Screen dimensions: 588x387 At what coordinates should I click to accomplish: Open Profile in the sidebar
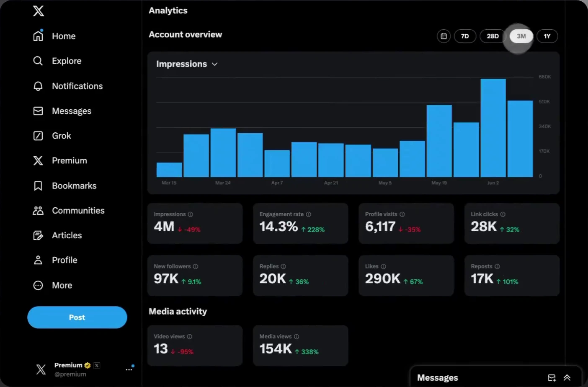click(55, 260)
